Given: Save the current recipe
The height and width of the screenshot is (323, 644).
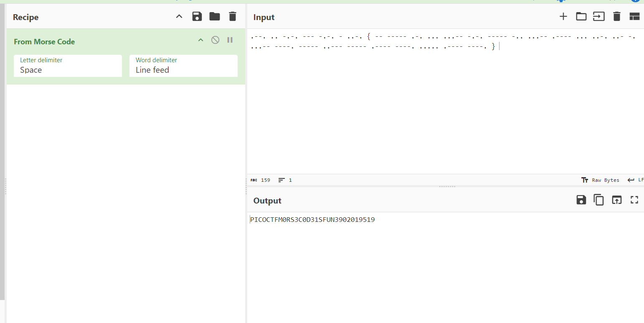Looking at the screenshot, I should [x=197, y=17].
